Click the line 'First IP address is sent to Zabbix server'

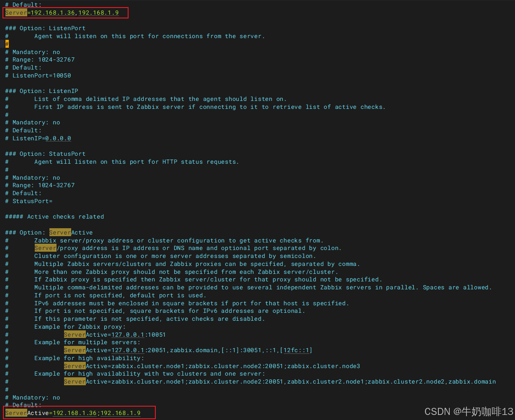tap(210, 107)
